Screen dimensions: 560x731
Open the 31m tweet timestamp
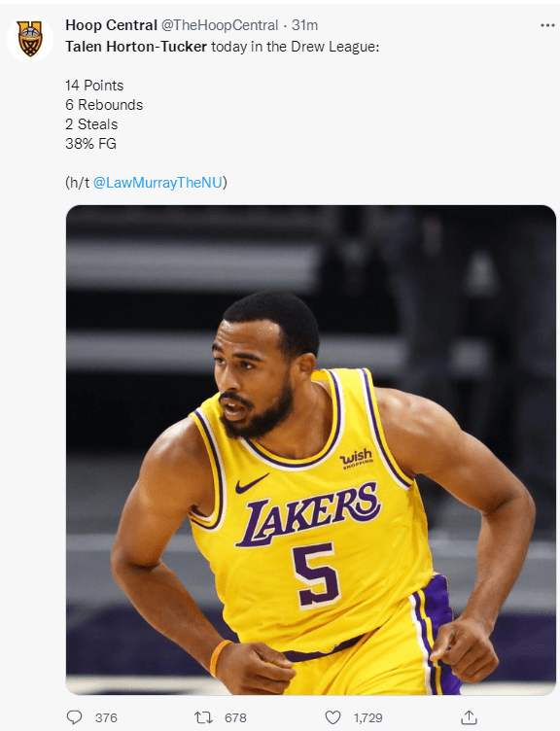tap(304, 25)
